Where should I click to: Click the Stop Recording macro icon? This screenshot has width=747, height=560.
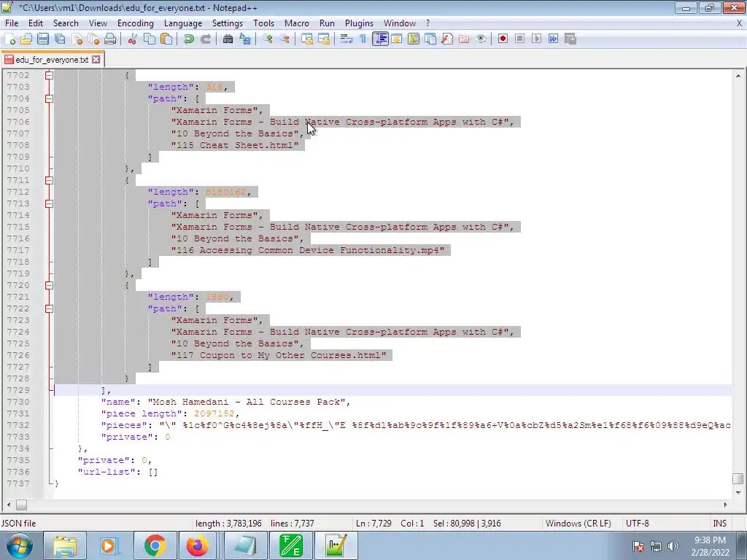pyautogui.click(x=519, y=39)
